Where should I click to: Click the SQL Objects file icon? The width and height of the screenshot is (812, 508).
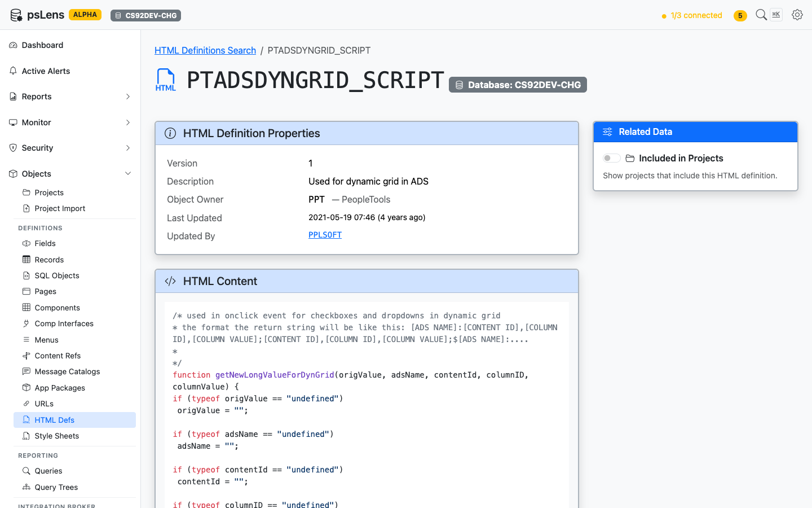(26, 275)
